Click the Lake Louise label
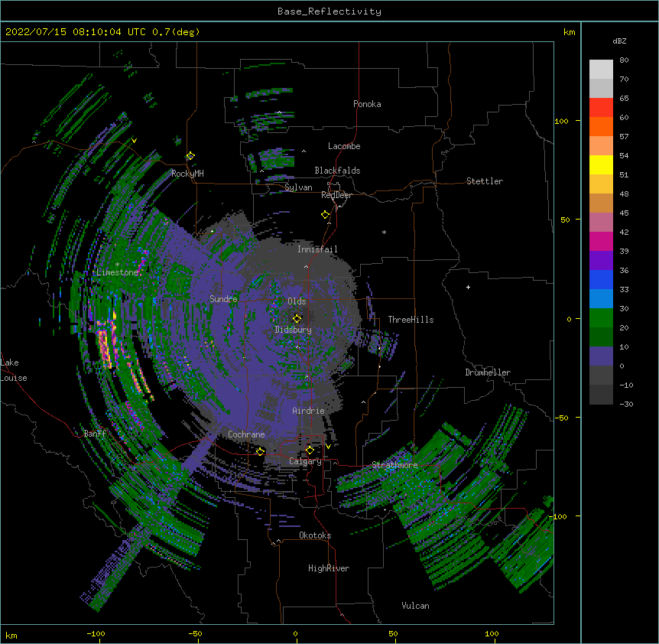659x644 pixels. coord(14,370)
